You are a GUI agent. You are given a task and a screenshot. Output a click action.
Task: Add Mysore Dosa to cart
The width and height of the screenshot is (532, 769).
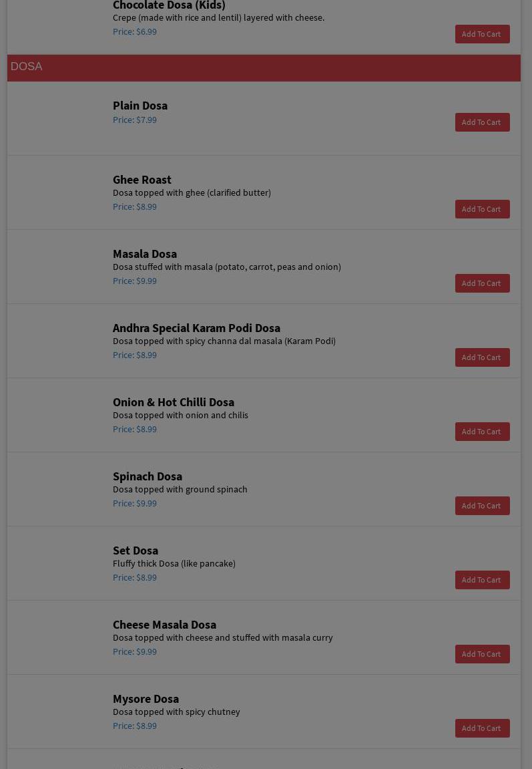pyautogui.click(x=482, y=728)
